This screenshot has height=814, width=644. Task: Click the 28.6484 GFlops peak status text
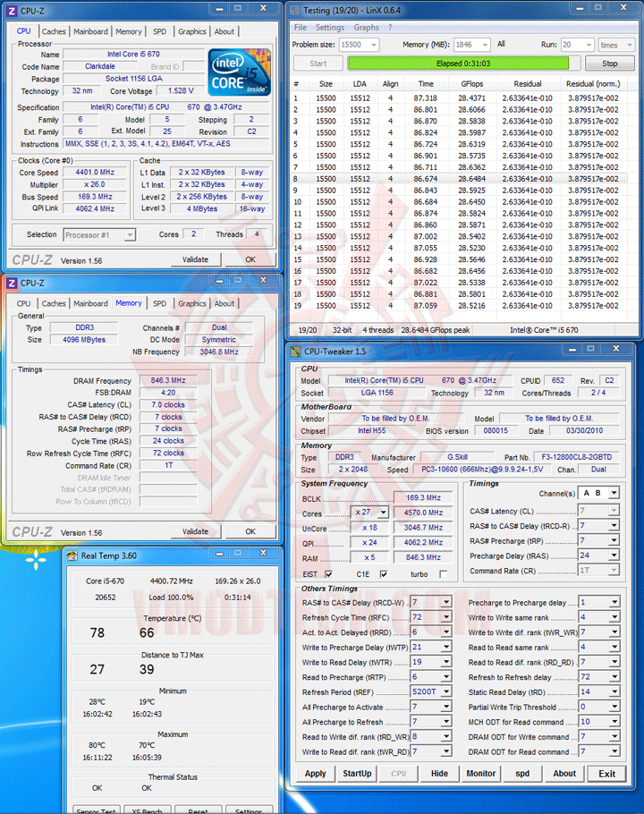click(x=436, y=330)
